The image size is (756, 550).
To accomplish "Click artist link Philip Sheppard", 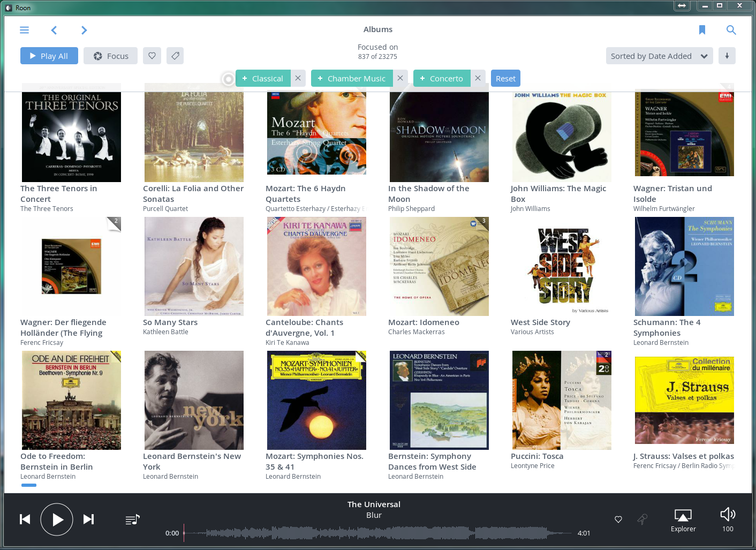I will (411, 209).
